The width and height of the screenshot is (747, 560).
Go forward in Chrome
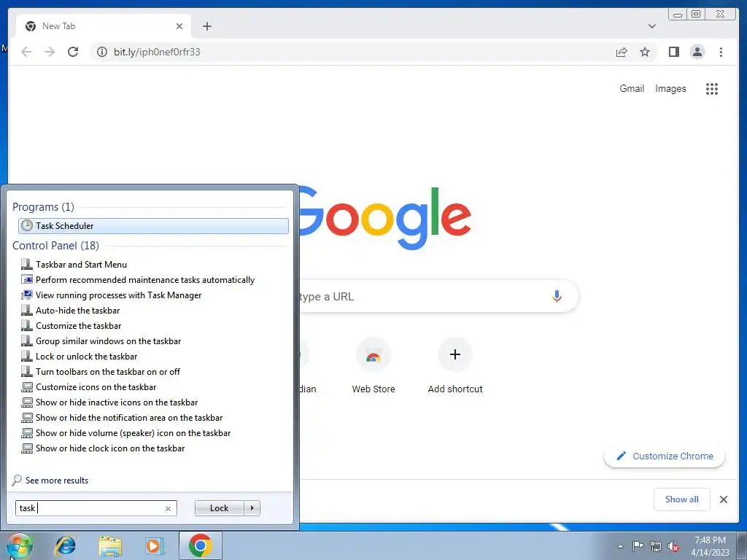(x=50, y=52)
